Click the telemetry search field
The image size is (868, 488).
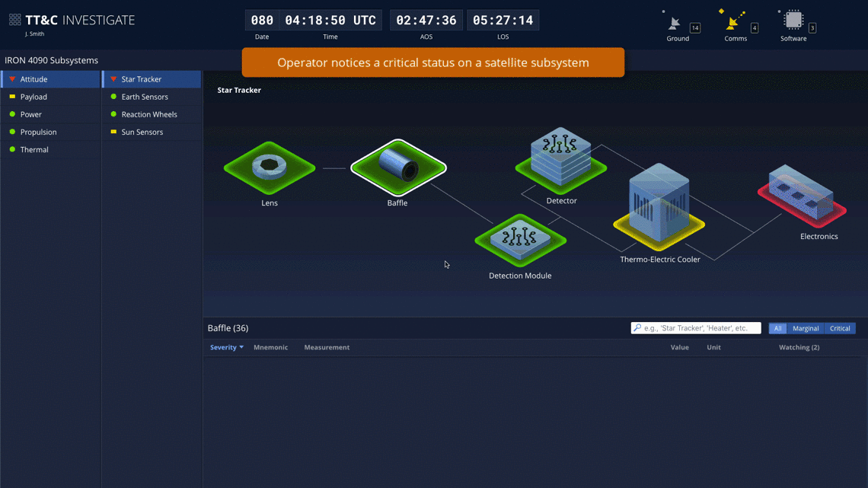pos(695,327)
